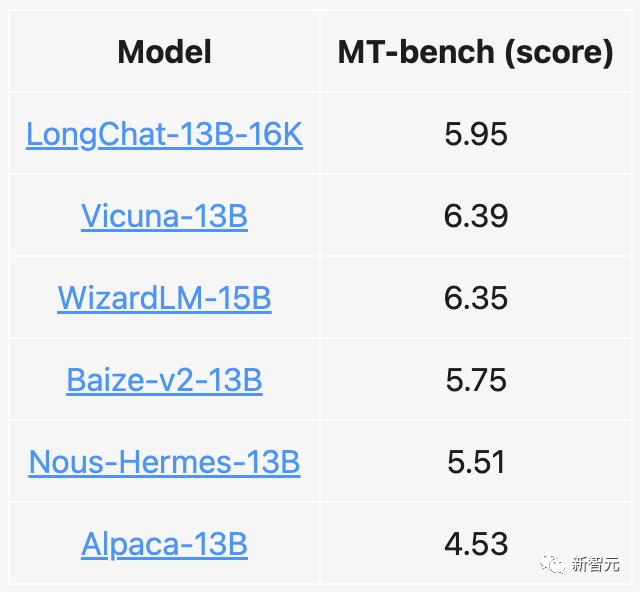
Task: Click the WeChat logo watermark icon
Action: tap(552, 564)
